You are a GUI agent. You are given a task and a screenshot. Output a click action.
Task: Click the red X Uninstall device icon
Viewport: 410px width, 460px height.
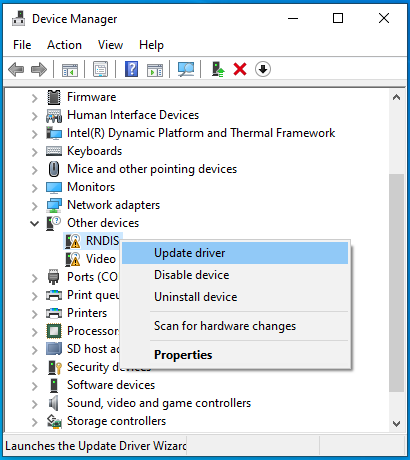240,69
